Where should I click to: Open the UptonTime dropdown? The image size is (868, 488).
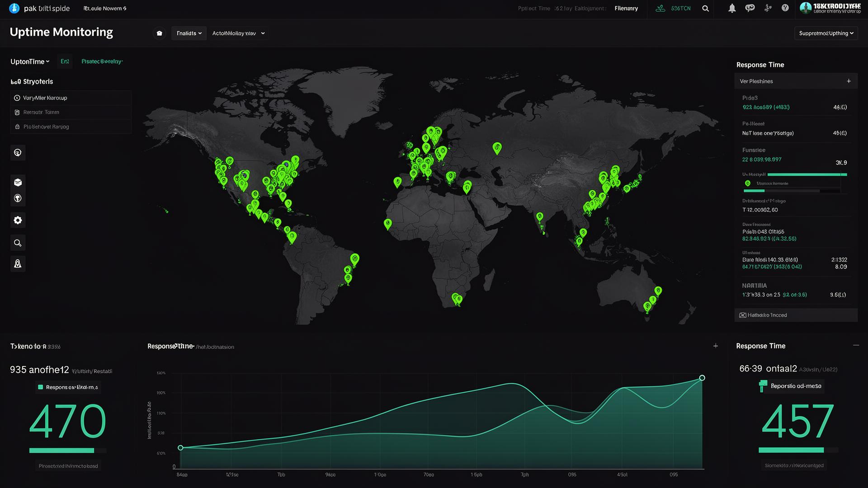pos(30,61)
